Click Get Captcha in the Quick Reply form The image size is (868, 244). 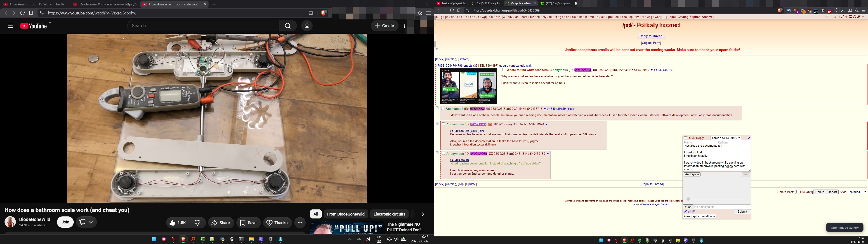click(692, 175)
